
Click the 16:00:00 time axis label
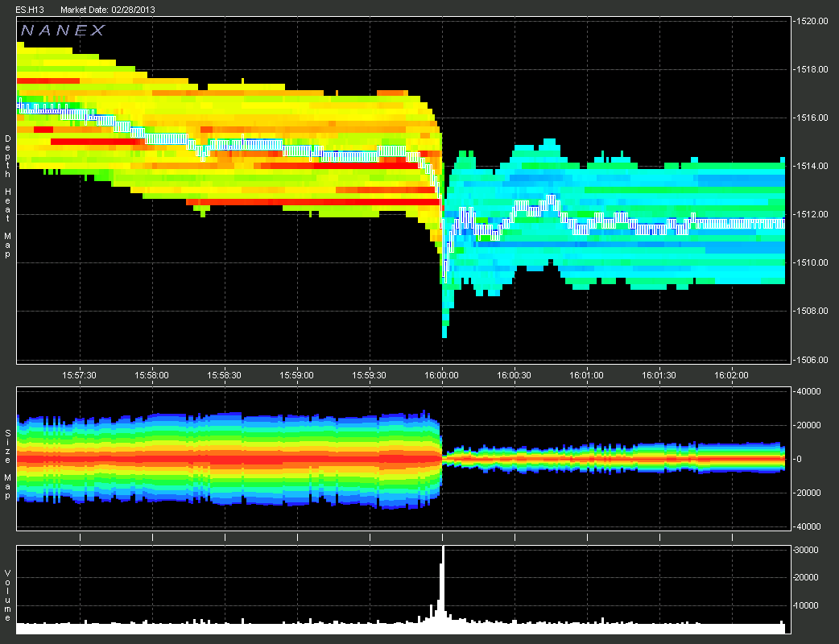click(x=442, y=375)
